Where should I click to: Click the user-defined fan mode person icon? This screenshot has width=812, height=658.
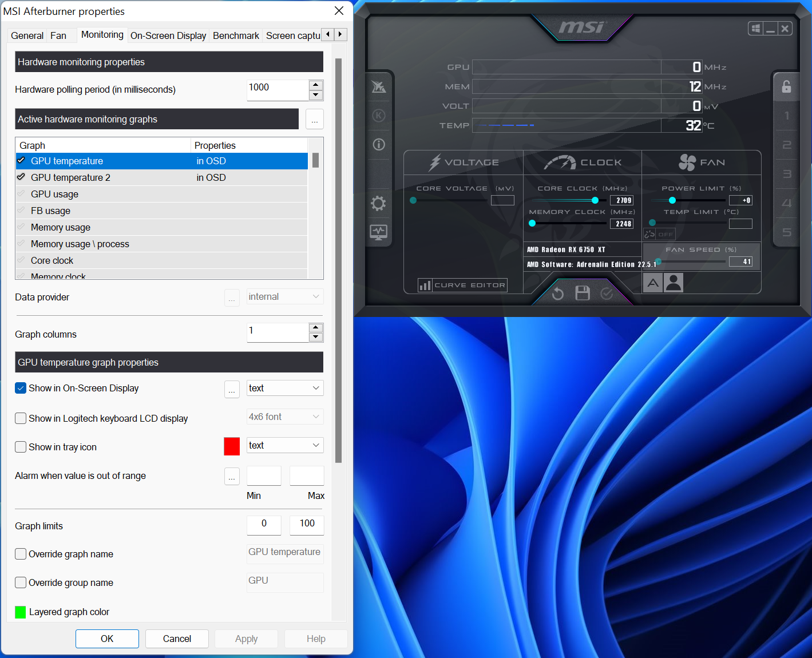click(674, 283)
